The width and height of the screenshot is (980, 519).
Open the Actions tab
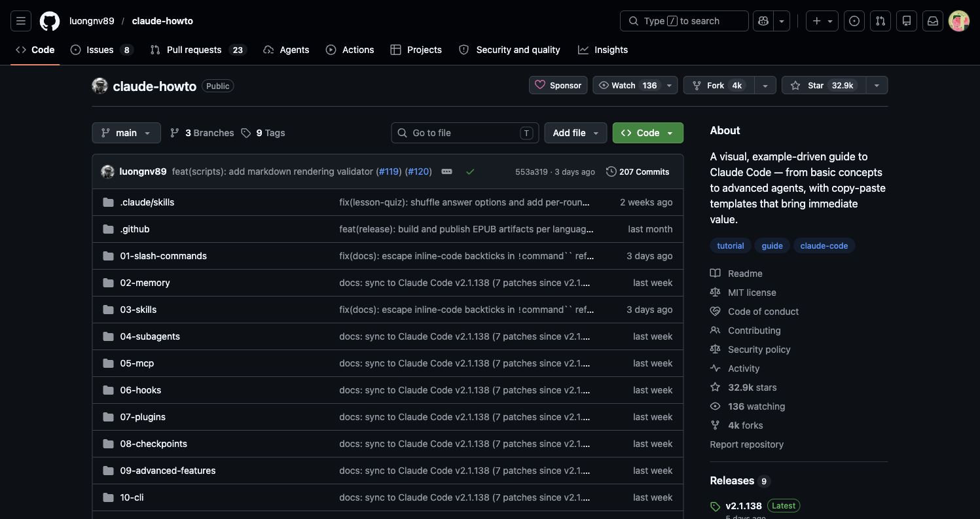click(x=350, y=50)
